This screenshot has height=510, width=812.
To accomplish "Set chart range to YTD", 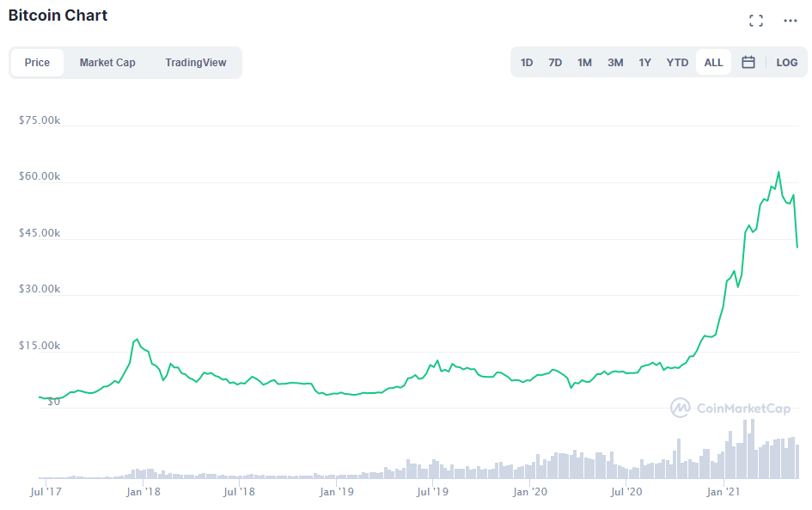I will [x=678, y=62].
